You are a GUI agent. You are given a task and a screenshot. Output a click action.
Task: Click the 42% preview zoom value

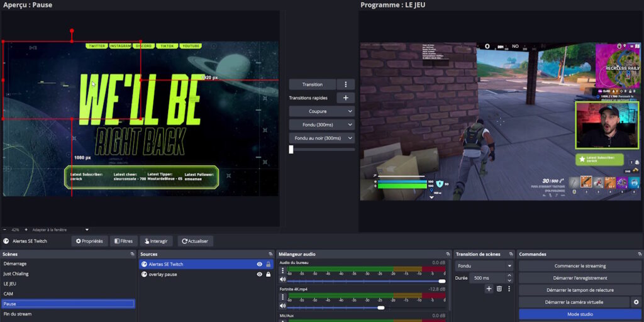tap(16, 230)
